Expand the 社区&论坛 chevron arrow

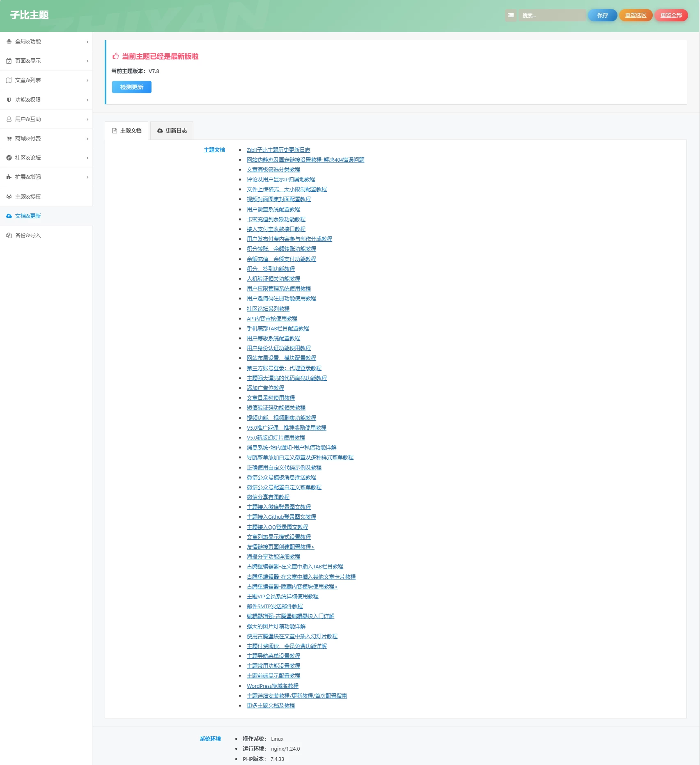pyautogui.click(x=87, y=158)
